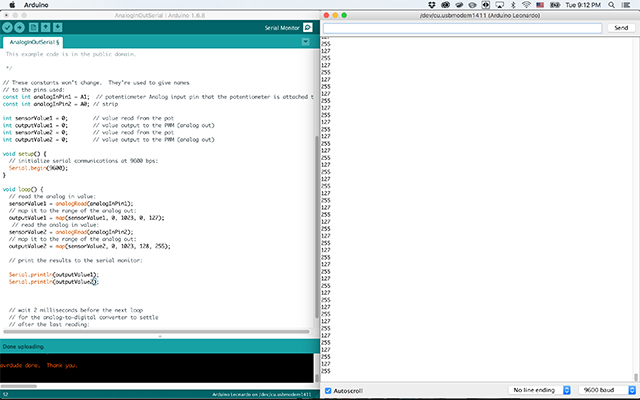Image resolution: width=640 pixels, height=400 pixels.
Task: Open Spotlight search magnifier
Action: [x=611, y=5]
